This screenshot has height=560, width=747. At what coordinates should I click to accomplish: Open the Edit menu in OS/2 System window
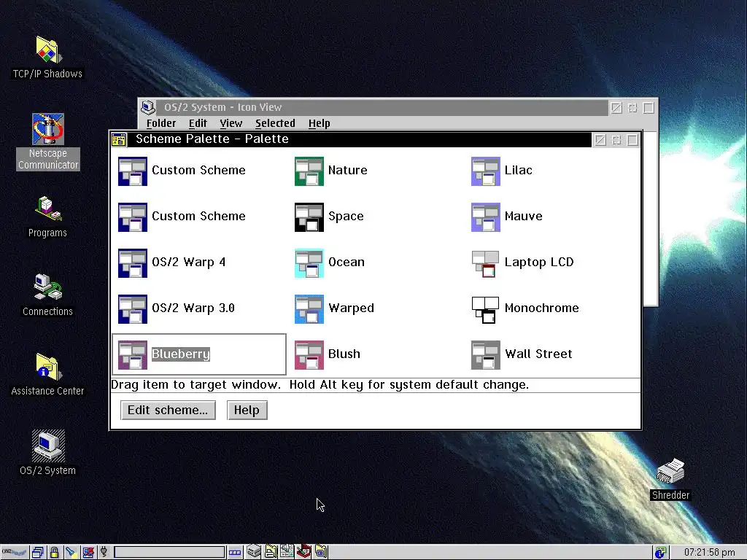pyautogui.click(x=198, y=123)
